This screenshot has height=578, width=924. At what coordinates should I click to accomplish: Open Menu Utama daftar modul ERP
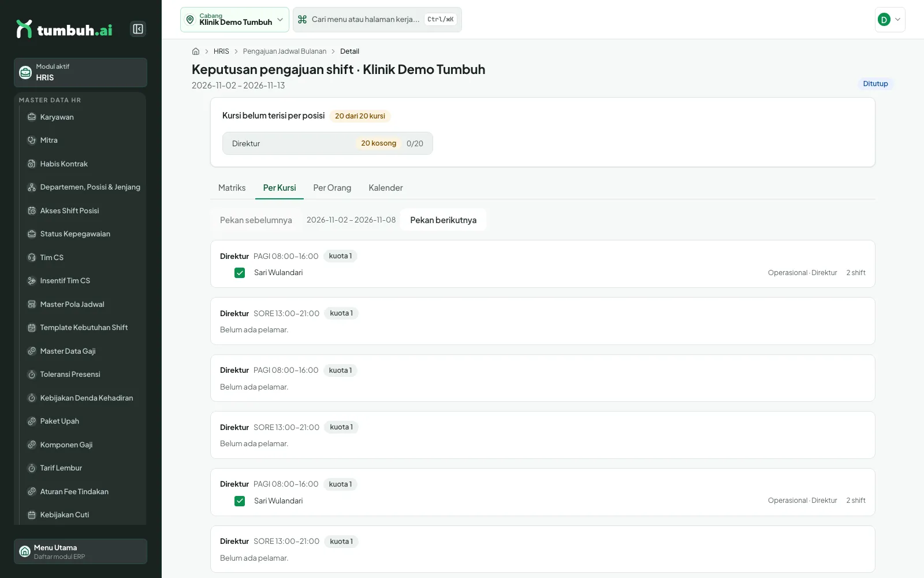click(x=80, y=551)
